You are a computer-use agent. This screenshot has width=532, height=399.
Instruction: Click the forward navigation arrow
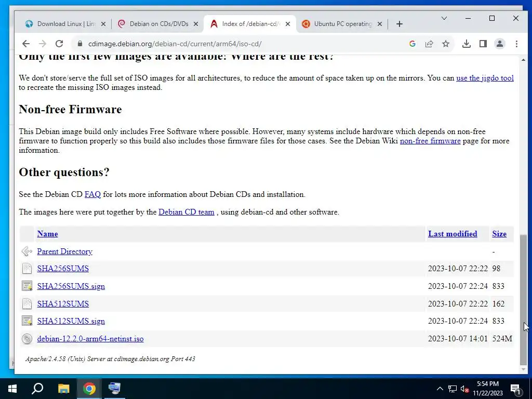click(x=43, y=44)
